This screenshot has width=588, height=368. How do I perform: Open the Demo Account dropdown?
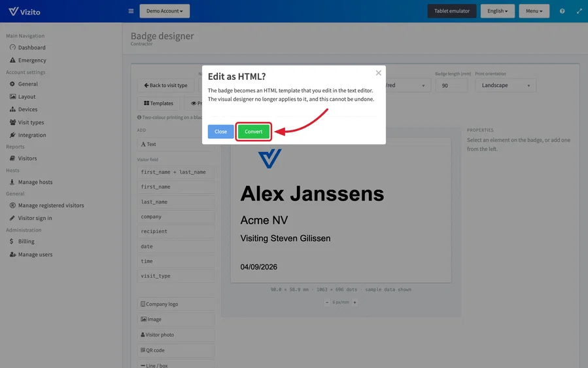point(165,11)
